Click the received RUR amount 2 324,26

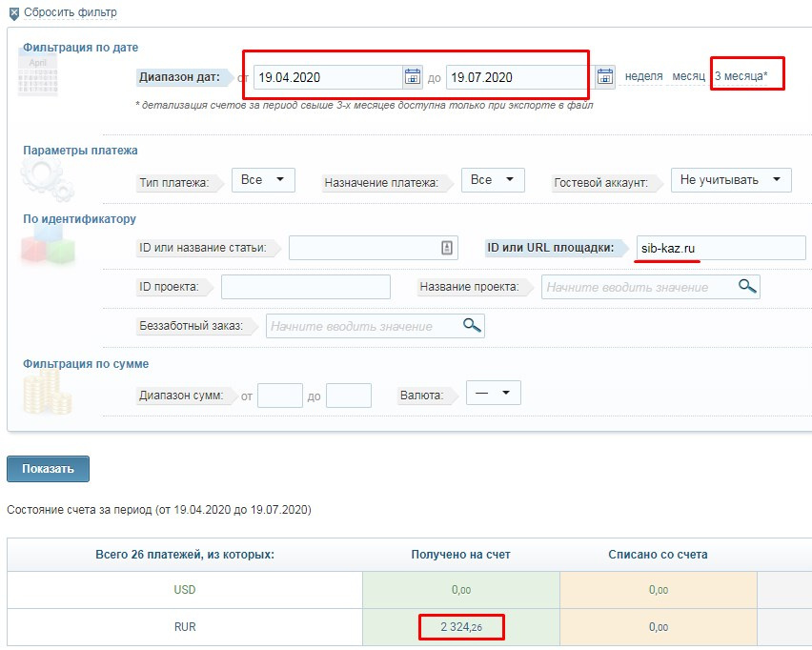click(x=461, y=627)
